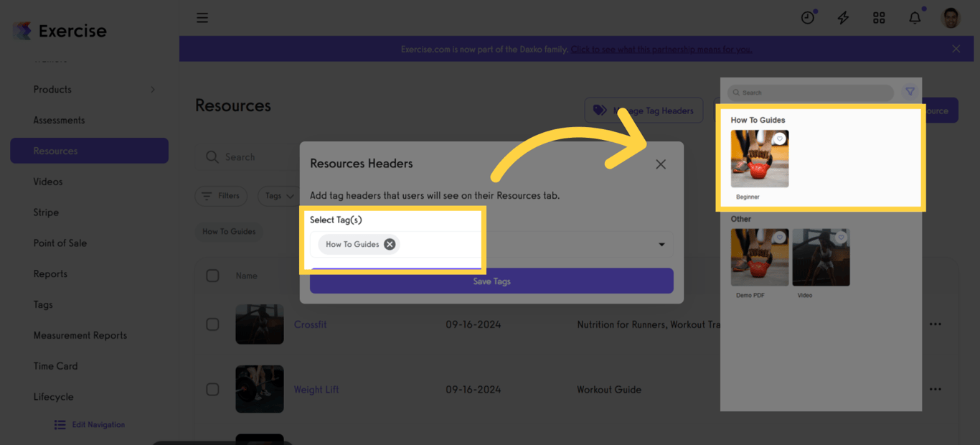980x445 pixels.
Task: Open the apps grid icon in top bar
Action: pyautogui.click(x=879, y=17)
